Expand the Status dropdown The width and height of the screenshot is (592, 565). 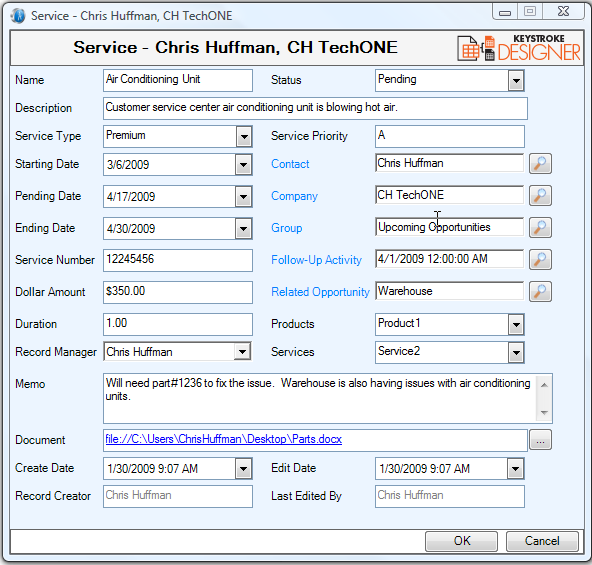pyautogui.click(x=516, y=80)
